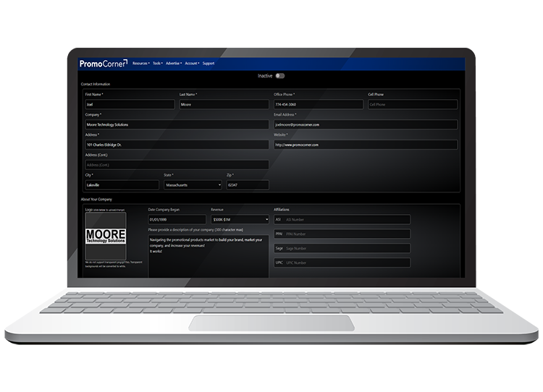Screen dimensions: 543x392
Task: Select the Last Name input field
Action: click(x=223, y=104)
